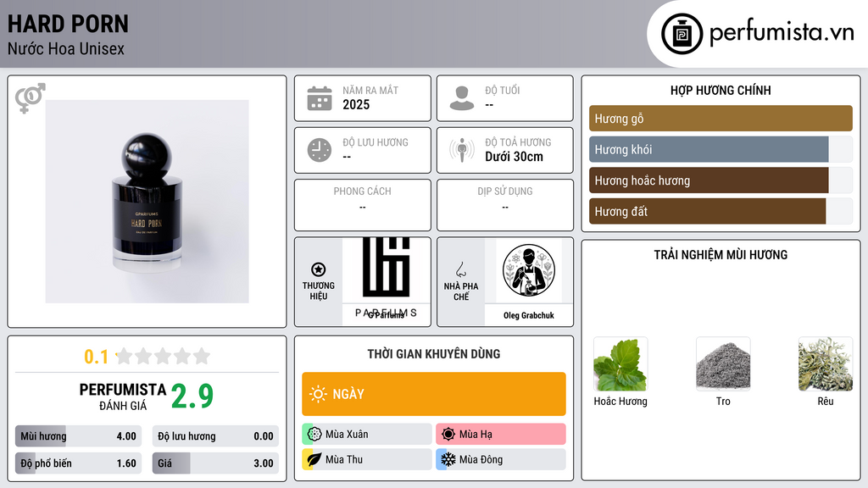The width and height of the screenshot is (868, 488).
Task: Click the green 2.9 Perfumista score
Action: [192, 396]
